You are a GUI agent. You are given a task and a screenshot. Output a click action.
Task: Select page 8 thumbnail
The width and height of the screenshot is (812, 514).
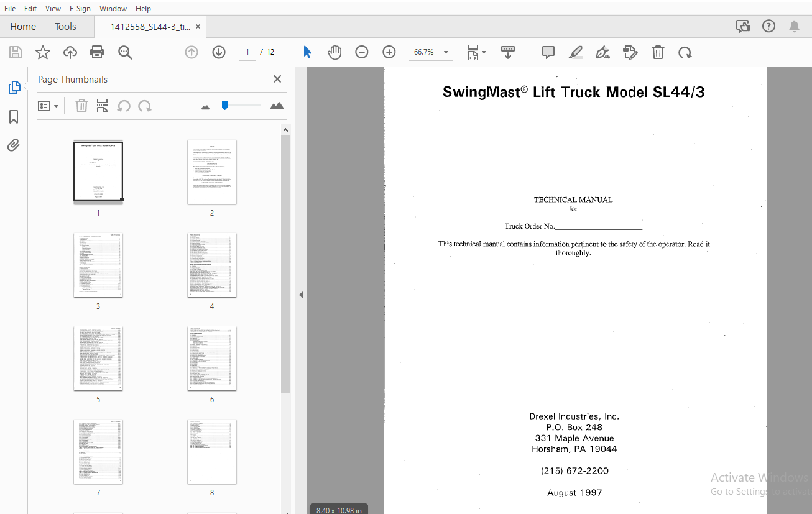[212, 451]
